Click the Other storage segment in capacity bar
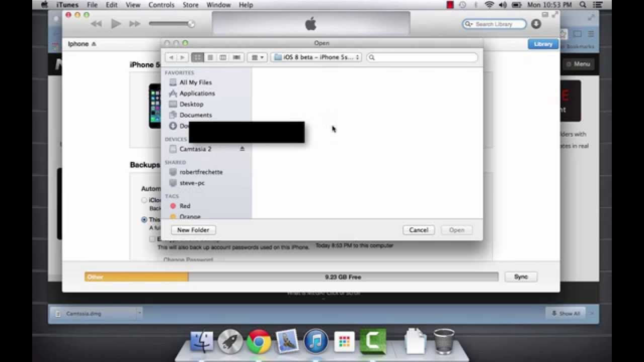This screenshot has height=362, width=644. click(x=136, y=277)
